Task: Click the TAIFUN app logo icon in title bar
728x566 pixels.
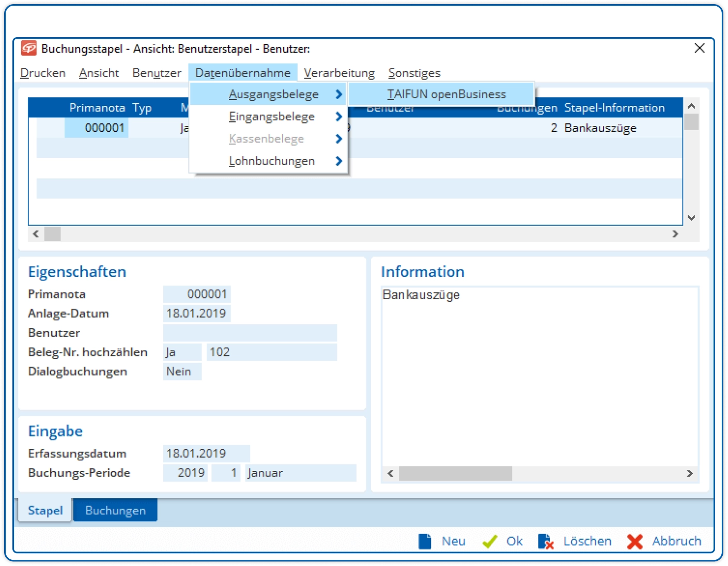Action: click(x=29, y=49)
